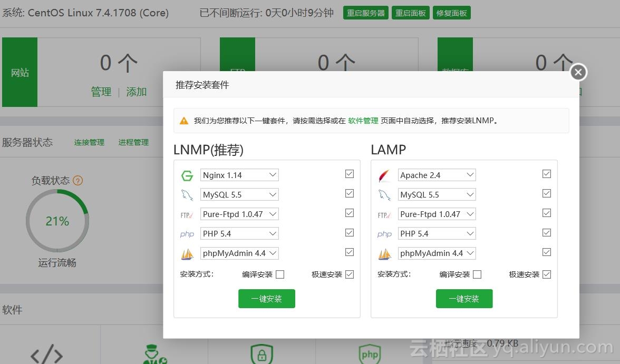Uncheck Nginx 1.14 in LNMP
The image size is (620, 364).
(x=350, y=174)
